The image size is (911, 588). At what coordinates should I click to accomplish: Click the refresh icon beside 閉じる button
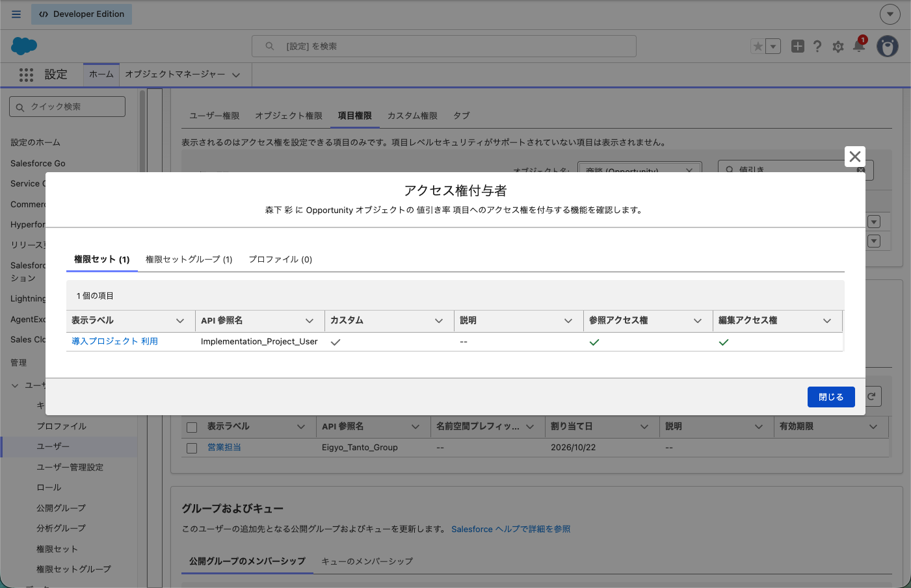tap(871, 396)
